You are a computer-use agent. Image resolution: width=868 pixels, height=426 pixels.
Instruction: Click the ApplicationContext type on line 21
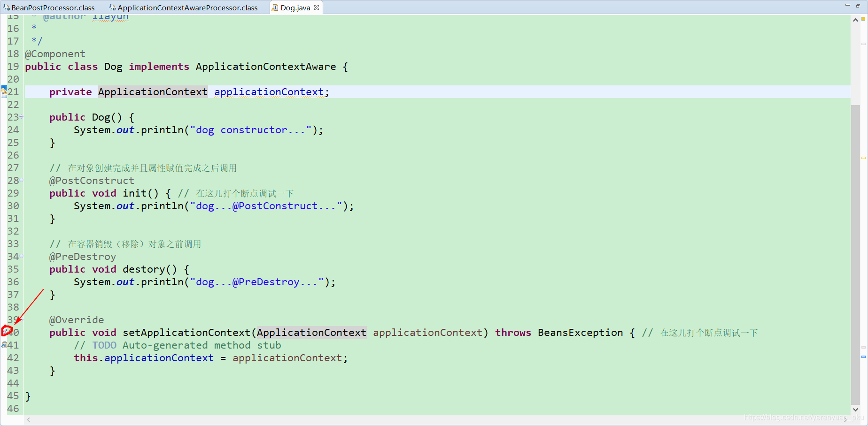[153, 92]
